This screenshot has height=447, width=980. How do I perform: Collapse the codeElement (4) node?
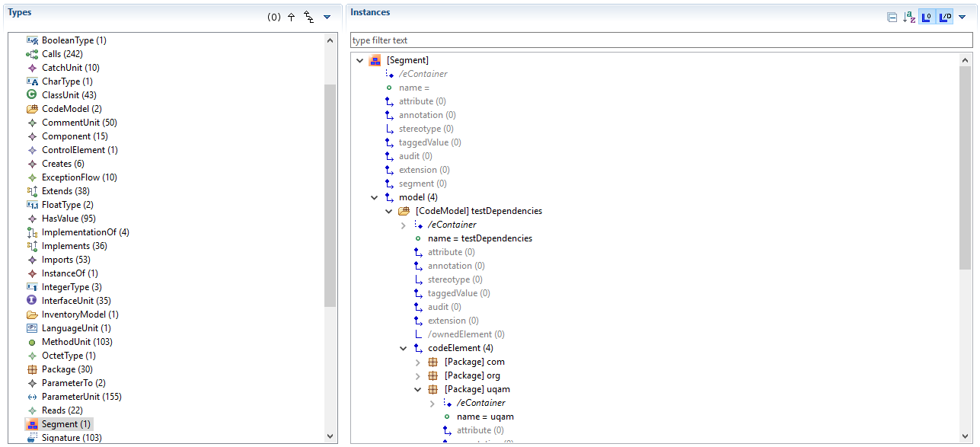click(x=403, y=348)
